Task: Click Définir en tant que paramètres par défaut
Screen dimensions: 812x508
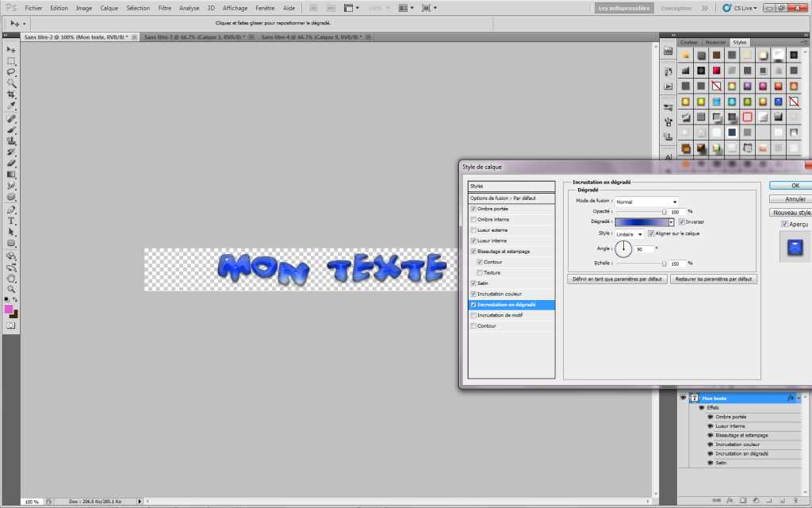Action: point(617,279)
